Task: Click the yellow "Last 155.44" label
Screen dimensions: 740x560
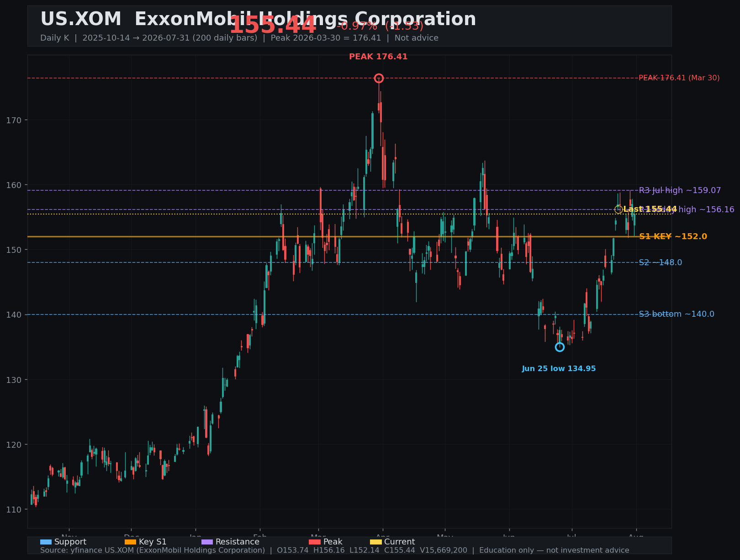Action: (650, 209)
